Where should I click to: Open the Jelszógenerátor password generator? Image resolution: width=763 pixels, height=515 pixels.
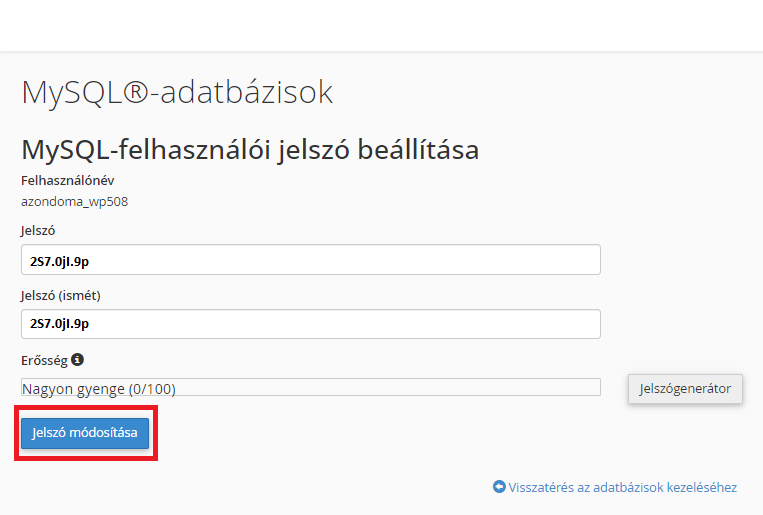pos(685,388)
